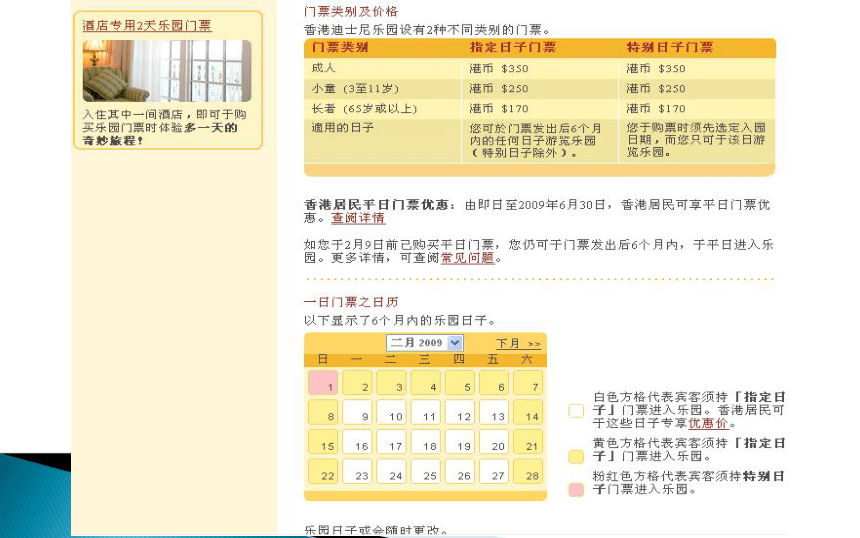Click 港币 $170 under 特别日子门票
Viewport: 860px width, 538px height.
pos(656,109)
